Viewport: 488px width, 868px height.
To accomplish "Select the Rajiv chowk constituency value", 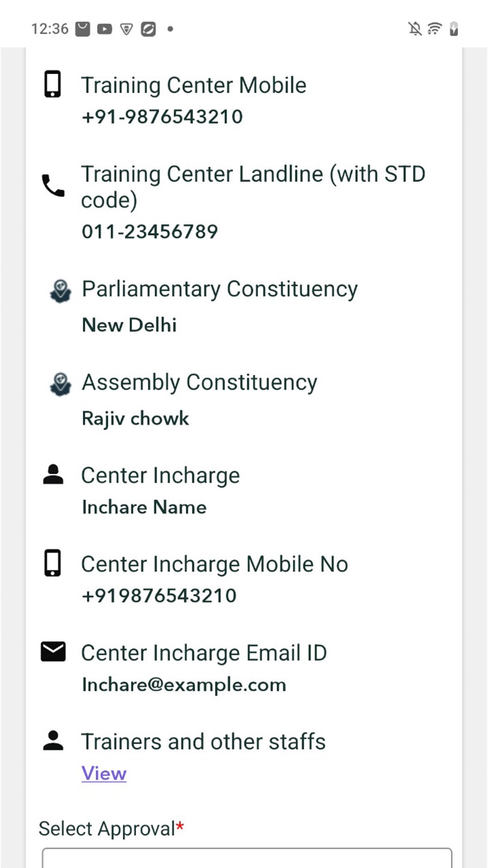I will pyautogui.click(x=135, y=418).
